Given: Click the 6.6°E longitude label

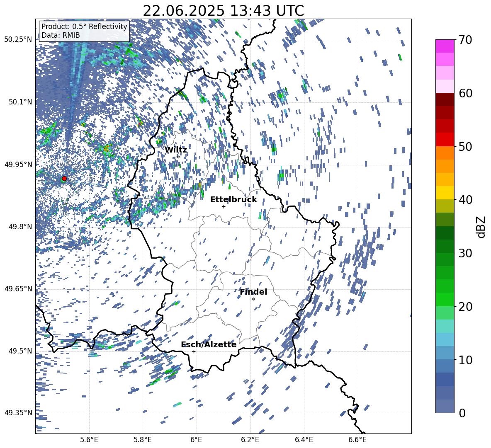Looking at the screenshot, I should [357, 440].
